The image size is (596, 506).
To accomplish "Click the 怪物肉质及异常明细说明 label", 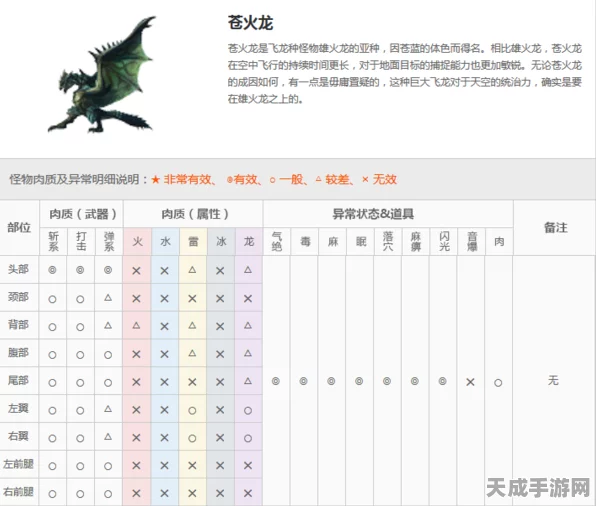I will click(78, 179).
